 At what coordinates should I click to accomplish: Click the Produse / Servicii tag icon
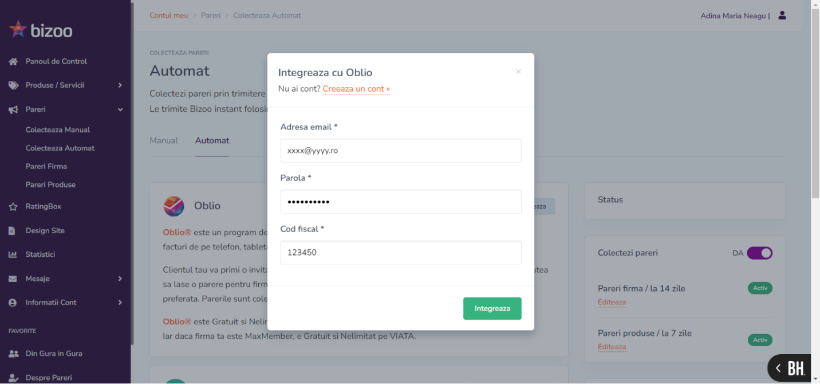(14, 85)
